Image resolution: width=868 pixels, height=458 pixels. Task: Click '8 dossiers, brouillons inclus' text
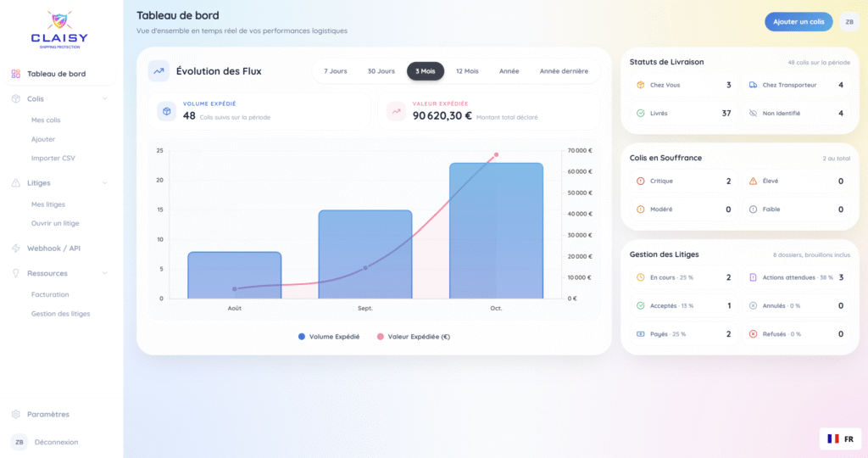(811, 255)
